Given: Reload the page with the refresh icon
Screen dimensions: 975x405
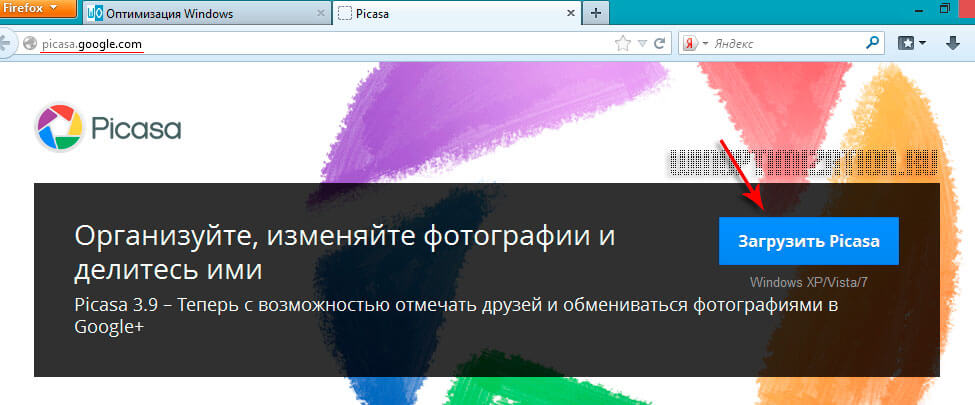Looking at the screenshot, I should coord(660,44).
